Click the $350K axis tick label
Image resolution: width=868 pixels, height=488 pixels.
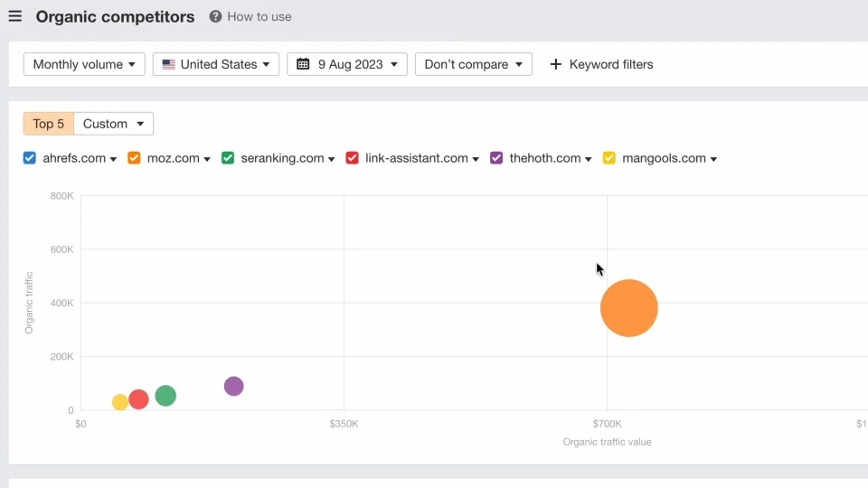[344, 424]
